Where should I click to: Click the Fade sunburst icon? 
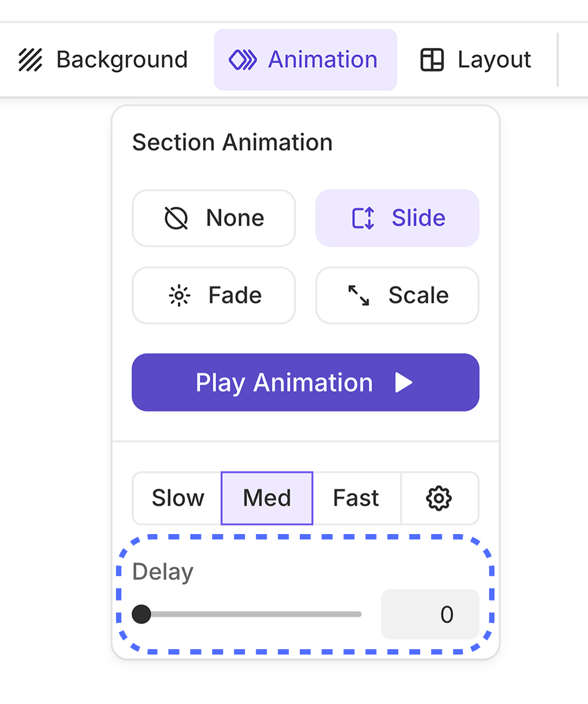pyautogui.click(x=179, y=296)
